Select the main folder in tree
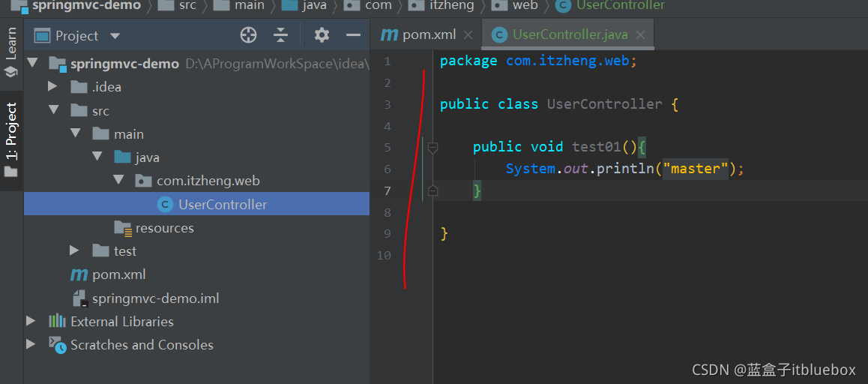This screenshot has height=384, width=868. [129, 134]
